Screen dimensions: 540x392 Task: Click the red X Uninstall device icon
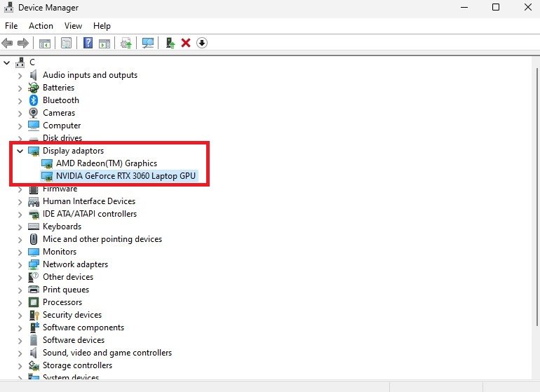186,43
